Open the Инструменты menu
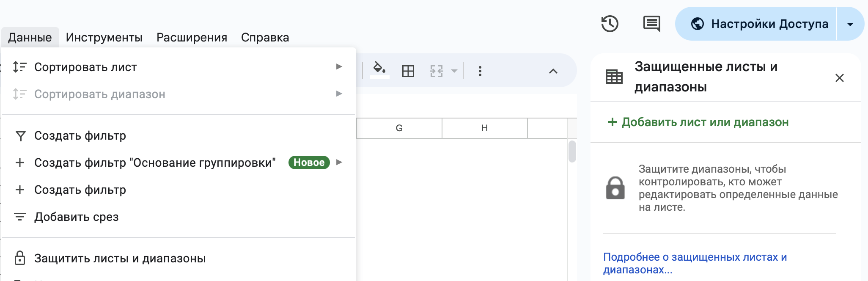 click(104, 38)
